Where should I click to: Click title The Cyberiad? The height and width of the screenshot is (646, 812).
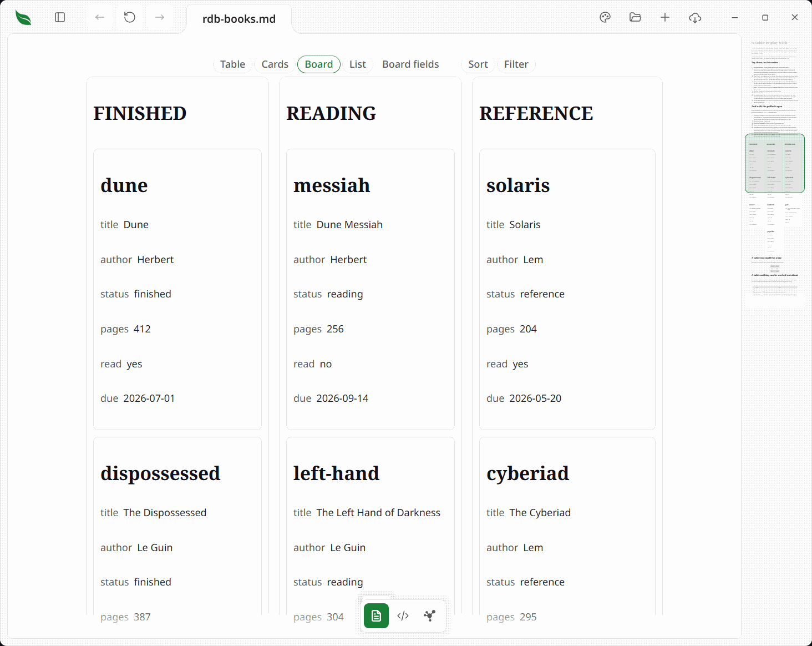click(540, 513)
